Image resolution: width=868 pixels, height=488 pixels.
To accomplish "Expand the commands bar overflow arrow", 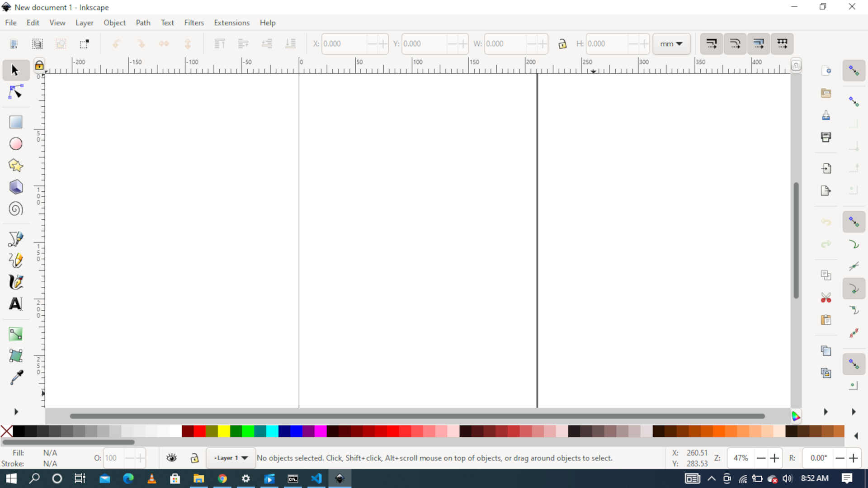I will coord(826,412).
